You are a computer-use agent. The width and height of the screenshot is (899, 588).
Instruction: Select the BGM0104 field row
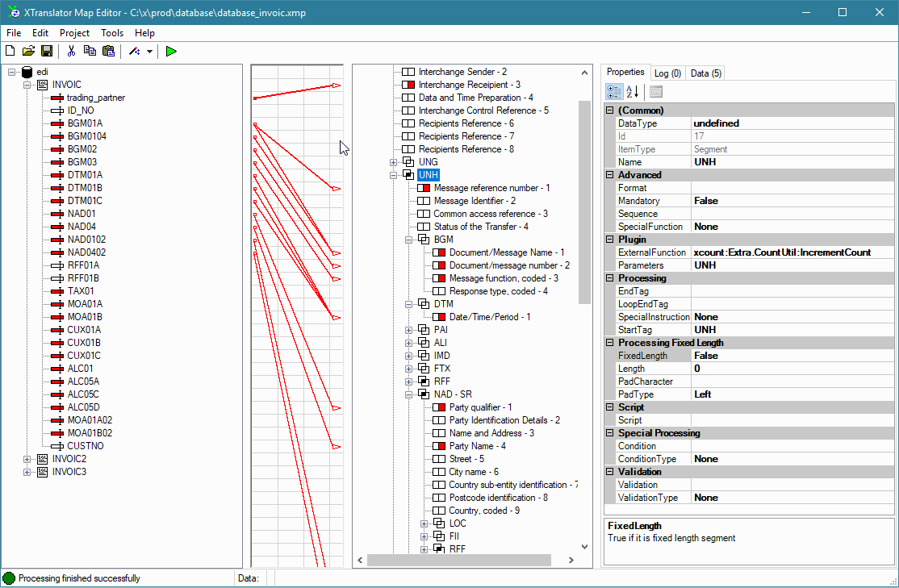click(x=86, y=136)
